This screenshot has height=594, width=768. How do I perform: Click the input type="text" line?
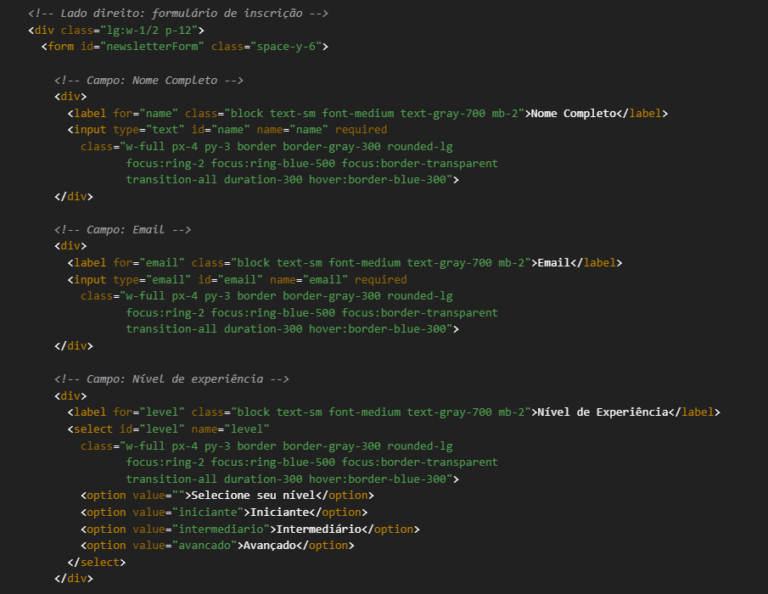(x=227, y=129)
